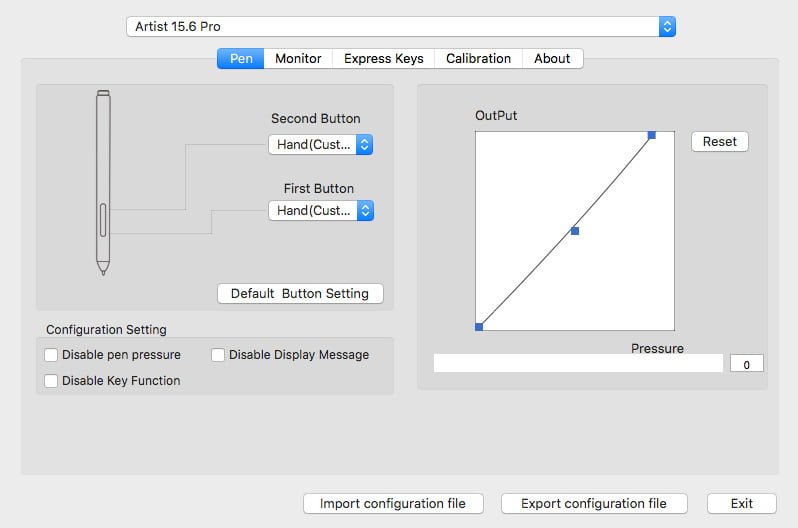Click the pen tip in the illustration
Screen dimensions: 798x528
pyautogui.click(x=103, y=268)
